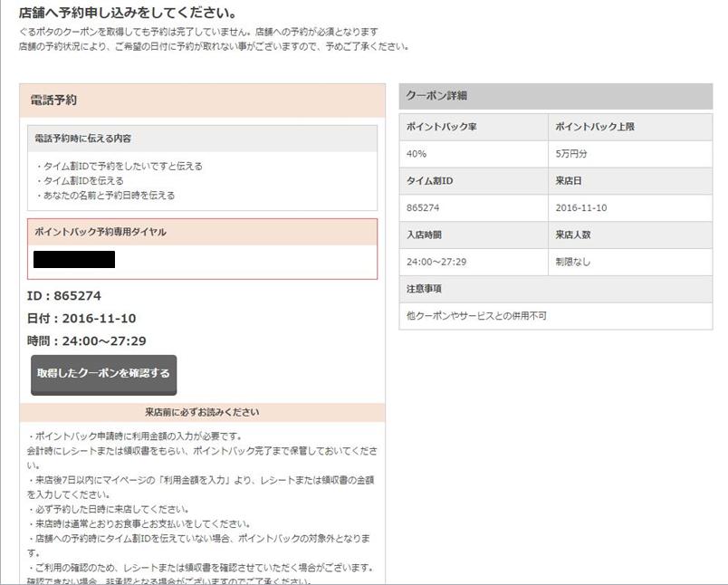
Task: Click the 注意事項 table header row
Action: [x=425, y=289]
